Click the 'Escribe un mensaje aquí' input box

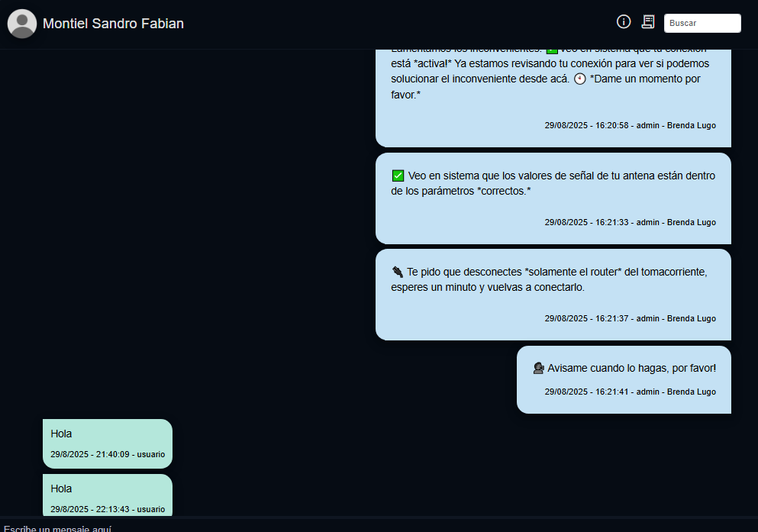(379, 527)
